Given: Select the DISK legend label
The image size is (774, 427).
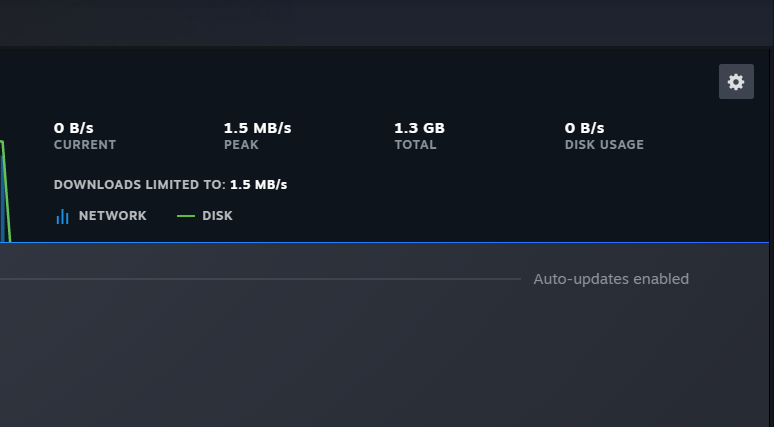Looking at the screenshot, I should (x=217, y=216).
